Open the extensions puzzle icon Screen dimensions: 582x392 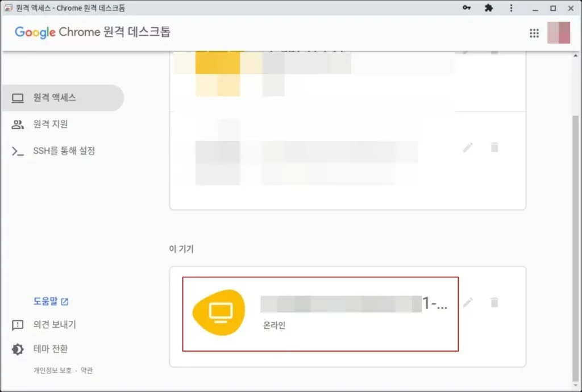click(489, 8)
